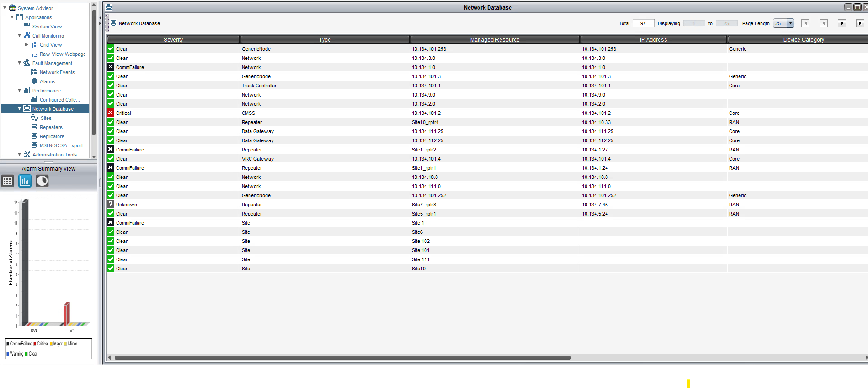Sort table by Managed Resource column
This screenshot has width=868, height=388.
click(495, 40)
